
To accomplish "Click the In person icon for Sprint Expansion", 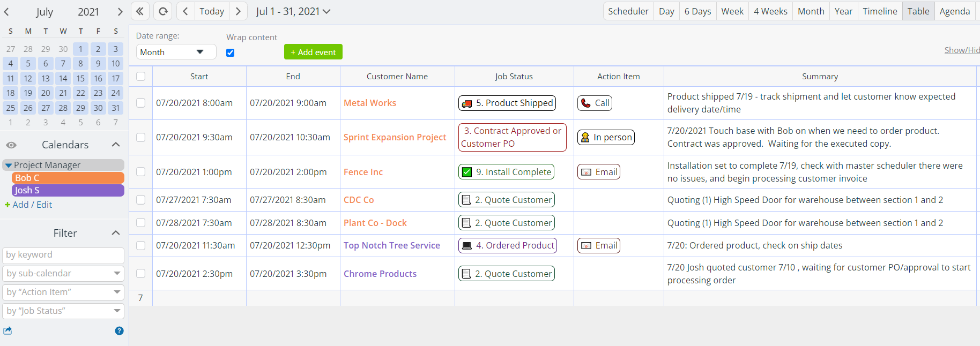I will click(x=585, y=138).
